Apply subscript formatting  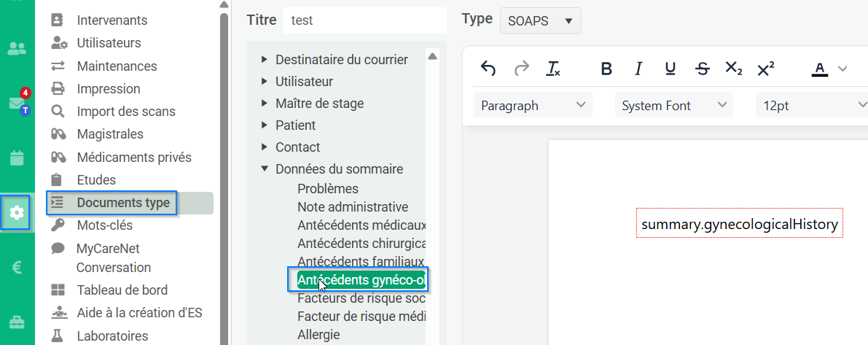coord(734,69)
